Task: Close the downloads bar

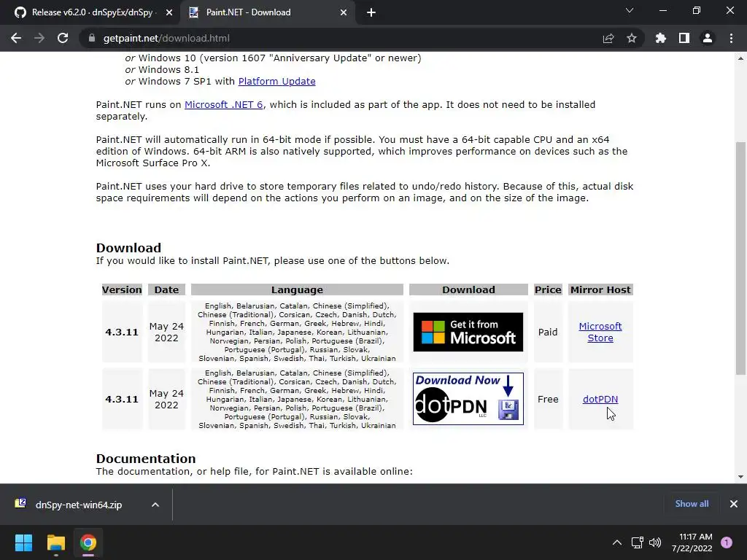Action: click(x=734, y=504)
